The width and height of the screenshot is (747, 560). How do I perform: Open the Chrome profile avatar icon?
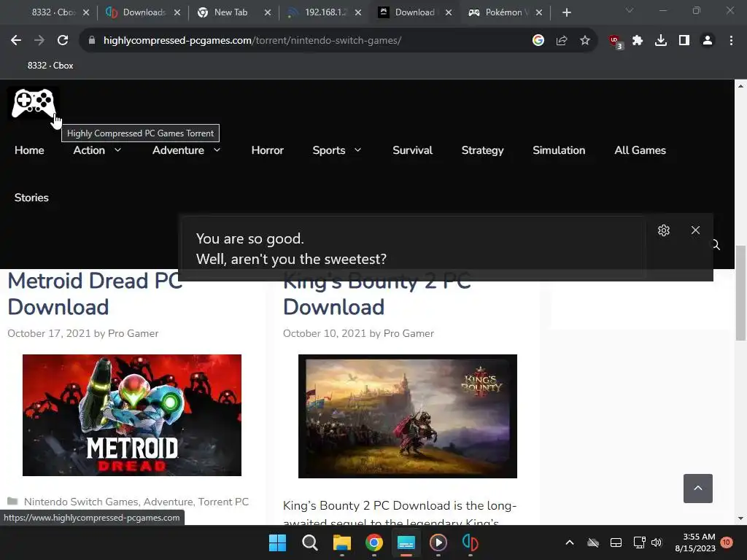708,41
